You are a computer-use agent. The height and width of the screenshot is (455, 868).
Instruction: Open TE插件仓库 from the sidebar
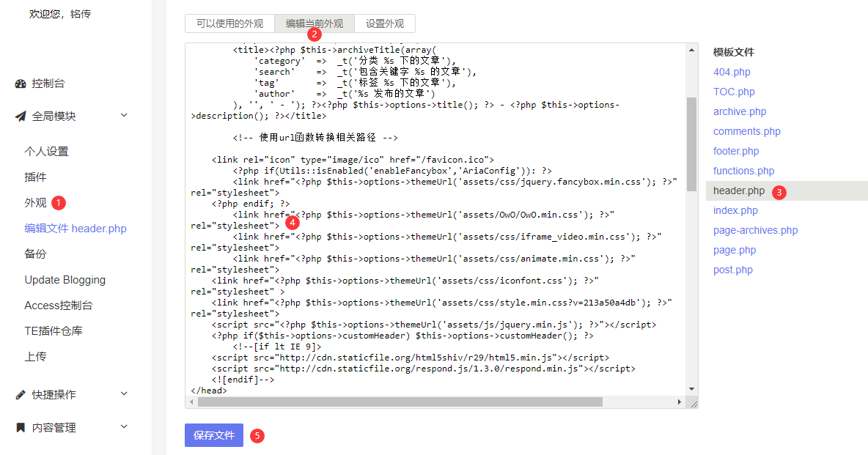pyautogui.click(x=54, y=331)
